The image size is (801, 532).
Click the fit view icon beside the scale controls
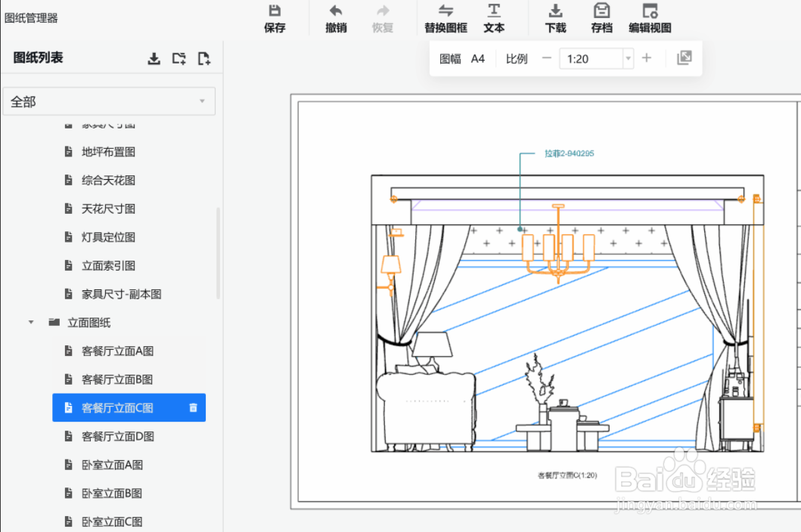[684, 57]
